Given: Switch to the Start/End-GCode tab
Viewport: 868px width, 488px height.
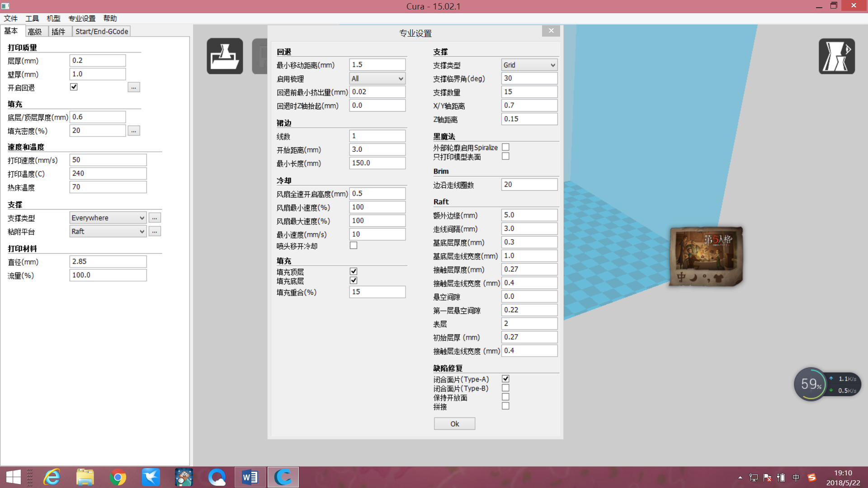Looking at the screenshot, I should [x=102, y=31].
